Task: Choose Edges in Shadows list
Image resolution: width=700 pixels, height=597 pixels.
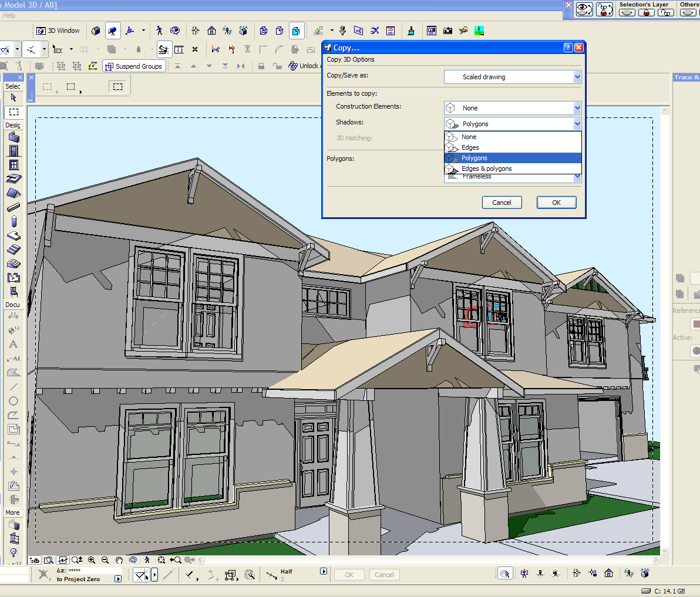Action: [x=513, y=147]
